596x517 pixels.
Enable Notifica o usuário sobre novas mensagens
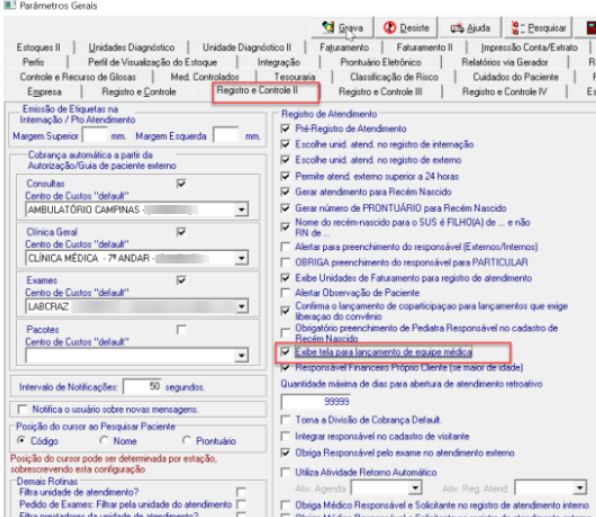[23, 409]
